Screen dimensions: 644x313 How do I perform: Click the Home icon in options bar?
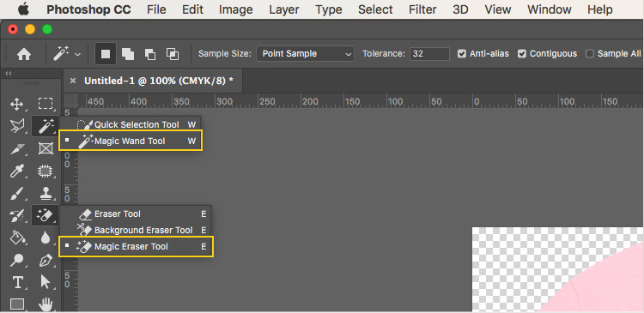click(24, 54)
